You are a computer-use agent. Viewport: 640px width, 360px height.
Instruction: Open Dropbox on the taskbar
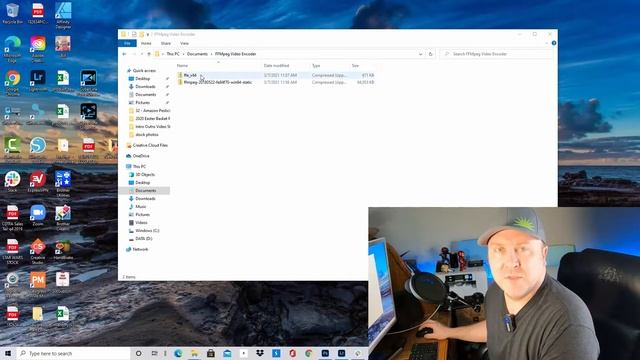tap(260, 353)
